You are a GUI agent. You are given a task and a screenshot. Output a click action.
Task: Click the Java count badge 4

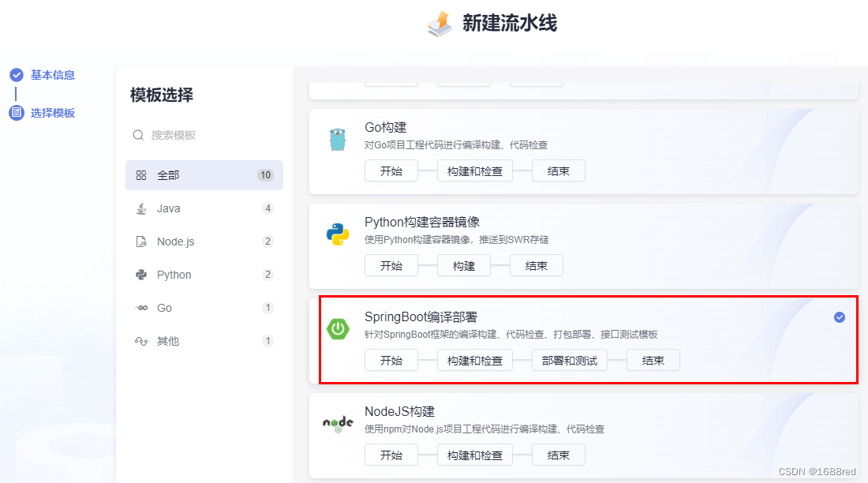click(x=268, y=208)
